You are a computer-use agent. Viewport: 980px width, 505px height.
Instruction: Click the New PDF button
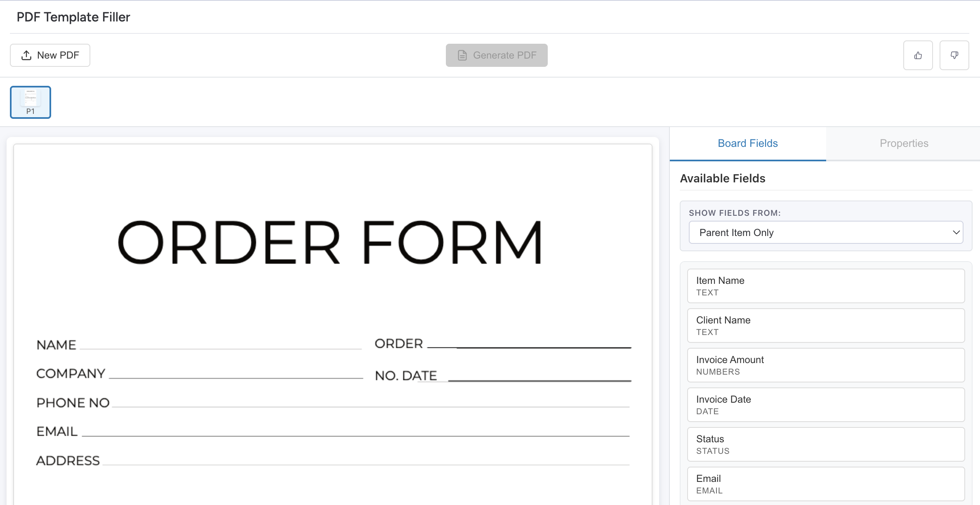50,55
